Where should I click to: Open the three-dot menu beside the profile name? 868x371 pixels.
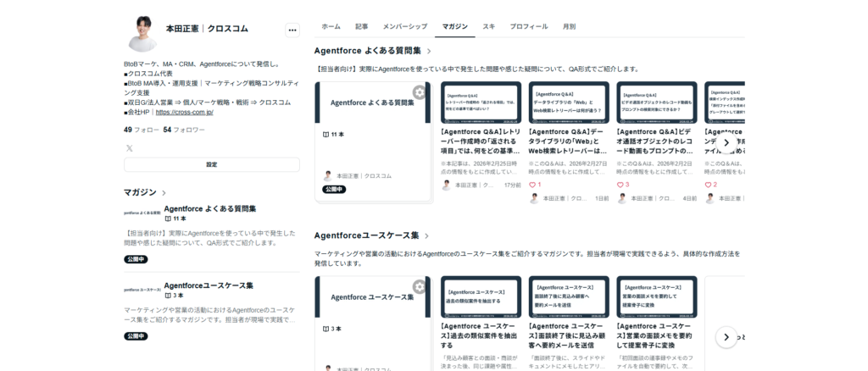coord(292,30)
